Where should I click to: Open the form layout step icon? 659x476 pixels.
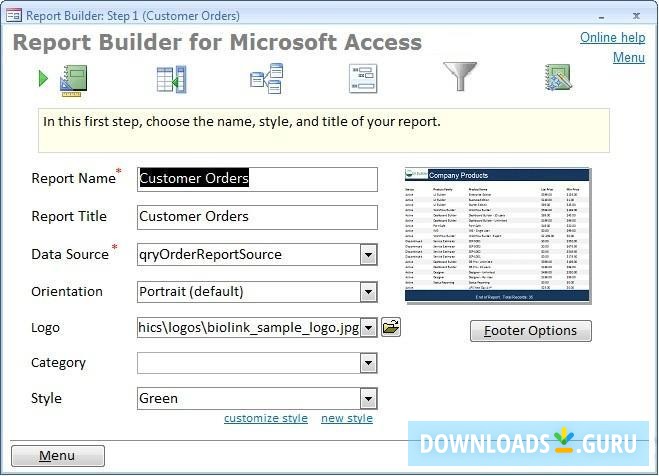click(x=363, y=78)
